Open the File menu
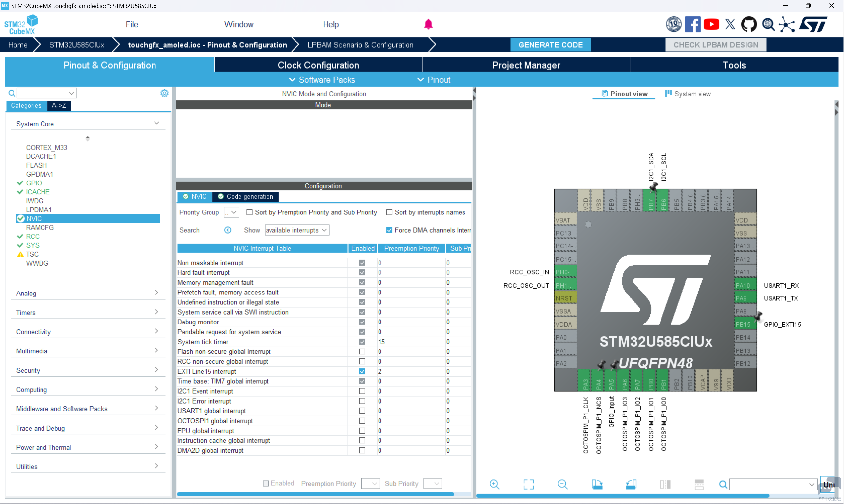Image resolution: width=844 pixels, height=504 pixels. click(x=132, y=24)
